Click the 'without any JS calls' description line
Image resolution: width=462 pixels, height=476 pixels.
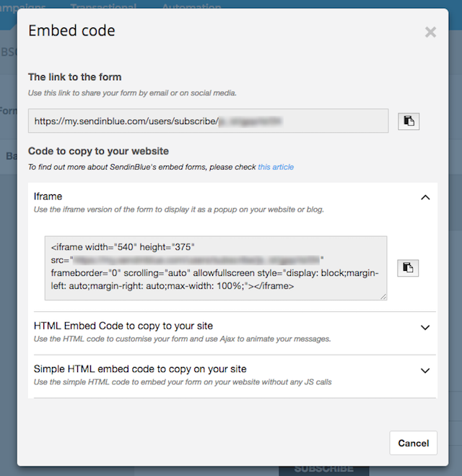coord(183,382)
